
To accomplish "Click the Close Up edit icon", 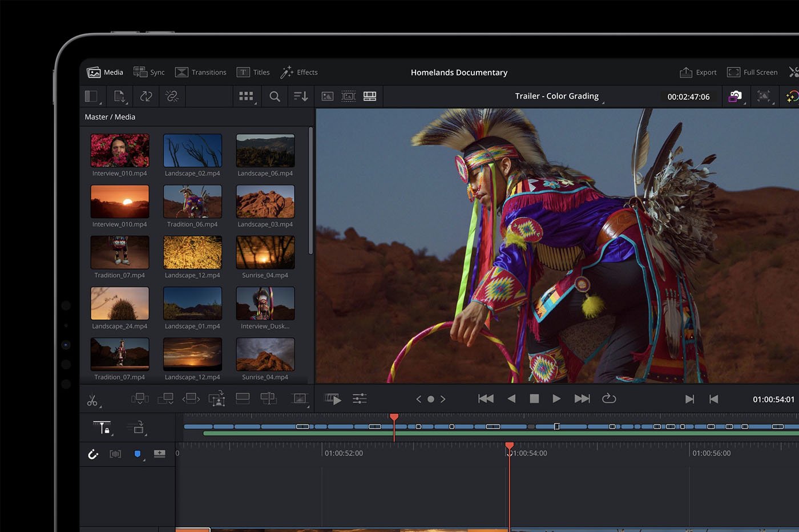I will pos(217,398).
